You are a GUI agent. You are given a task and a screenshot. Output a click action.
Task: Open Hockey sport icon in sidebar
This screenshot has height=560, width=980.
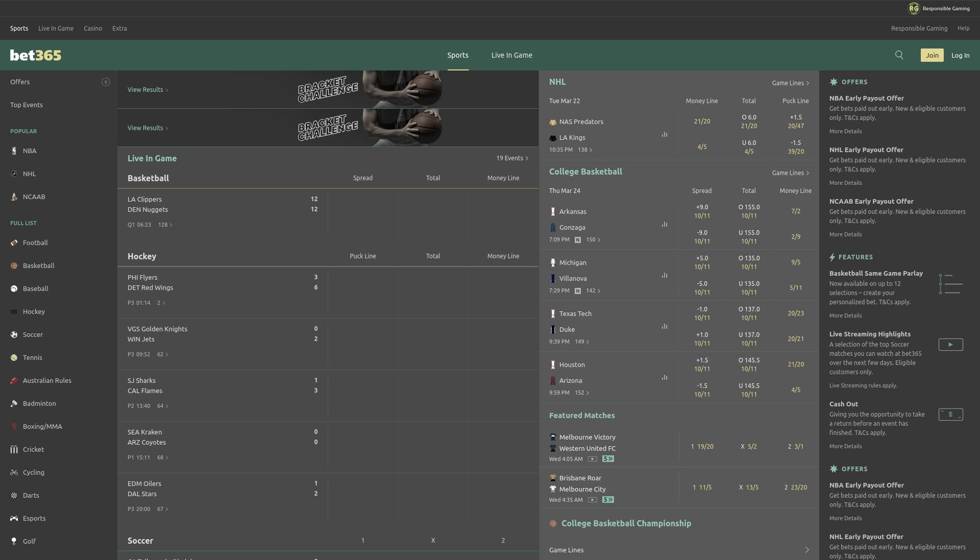14,311
